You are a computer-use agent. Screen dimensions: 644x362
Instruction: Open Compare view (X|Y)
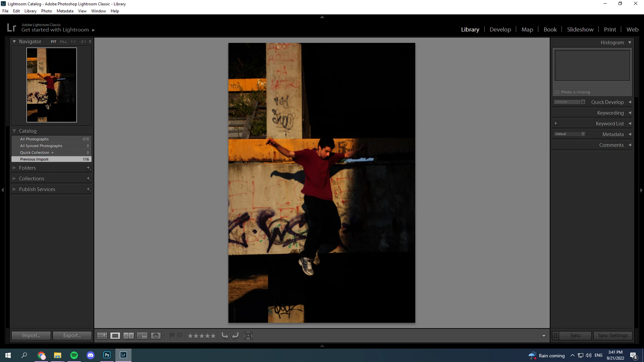128,336
